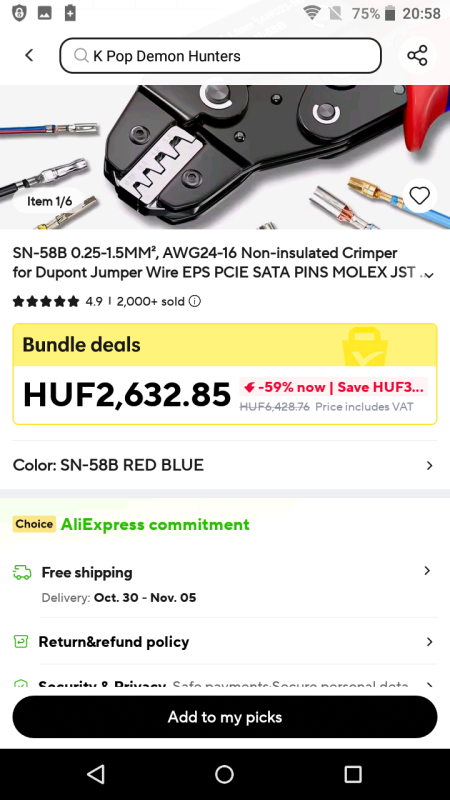
Task: Tap the Android home button
Action: click(224, 774)
